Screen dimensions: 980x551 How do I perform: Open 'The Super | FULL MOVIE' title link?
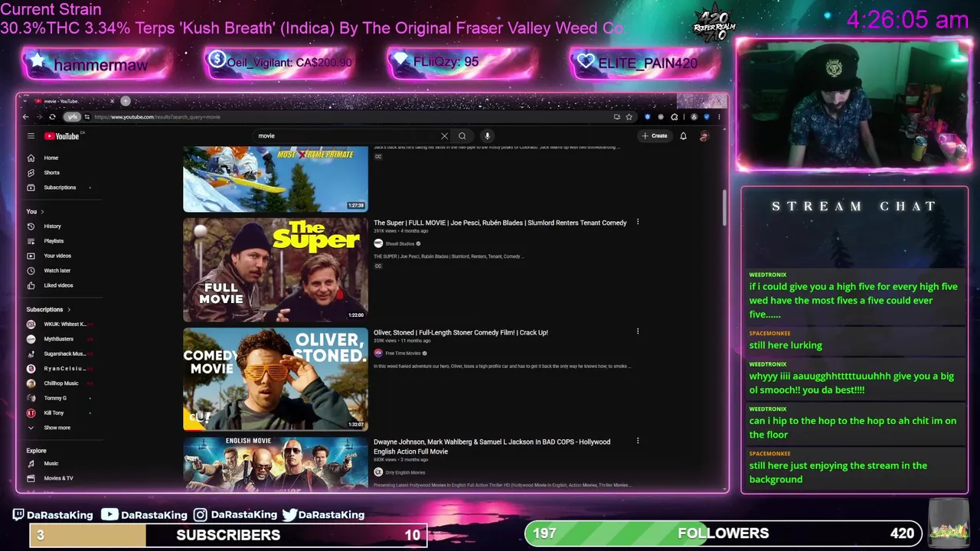pos(500,223)
